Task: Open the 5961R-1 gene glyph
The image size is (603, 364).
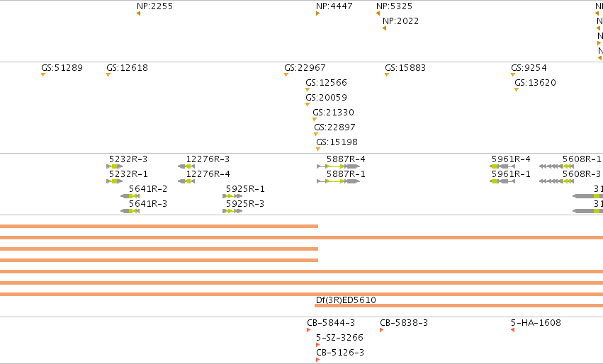Action: pyautogui.click(x=502, y=181)
